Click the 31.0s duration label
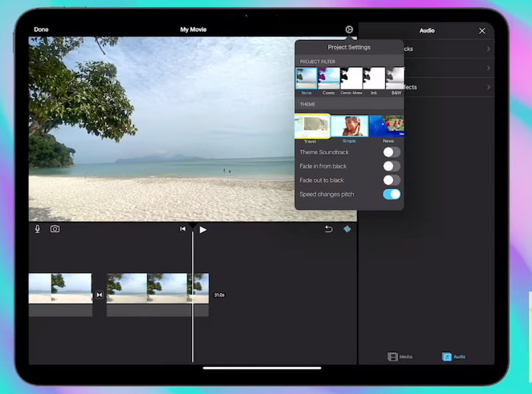The width and height of the screenshot is (532, 394). (219, 295)
